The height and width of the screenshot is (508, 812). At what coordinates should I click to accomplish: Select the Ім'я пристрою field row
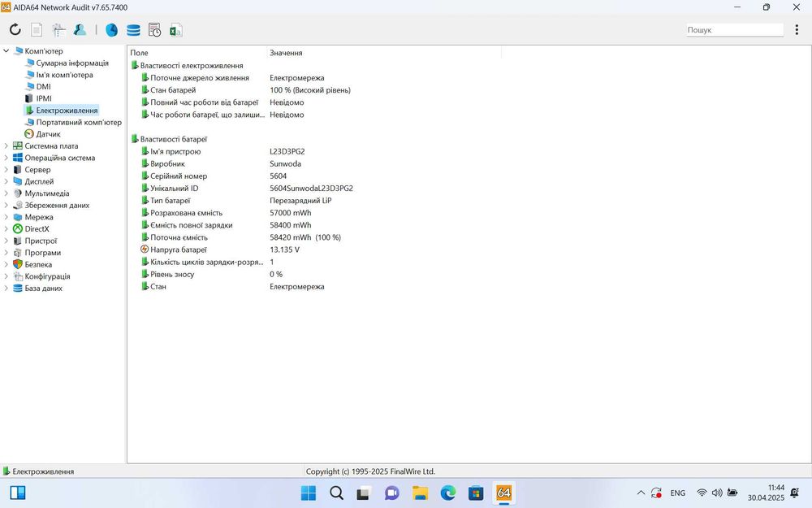(x=175, y=151)
